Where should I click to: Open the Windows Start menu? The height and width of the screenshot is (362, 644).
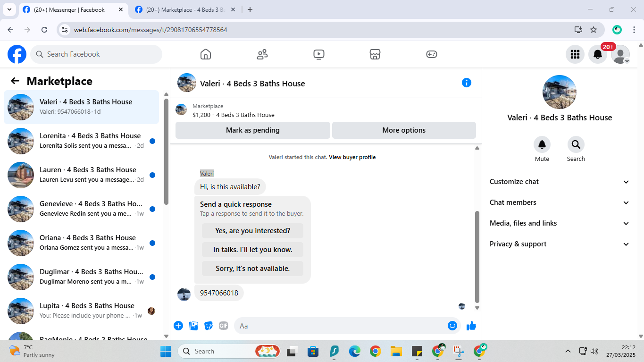pos(166,351)
